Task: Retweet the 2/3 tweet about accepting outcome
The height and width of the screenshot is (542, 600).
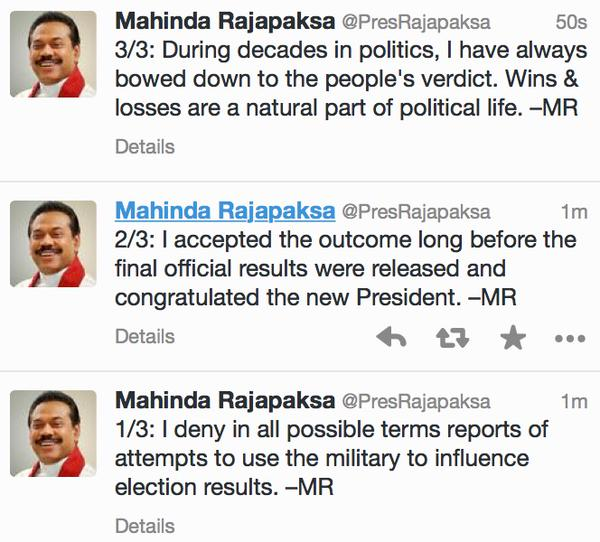Action: tap(452, 338)
